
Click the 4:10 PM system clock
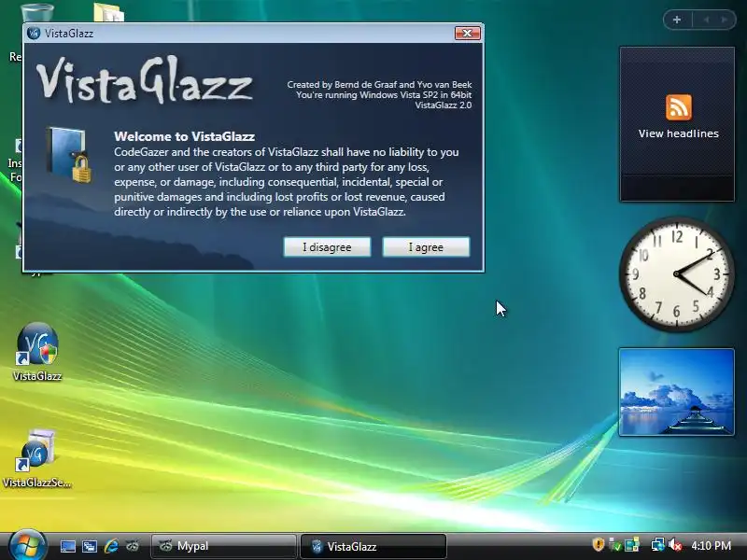[x=711, y=546]
